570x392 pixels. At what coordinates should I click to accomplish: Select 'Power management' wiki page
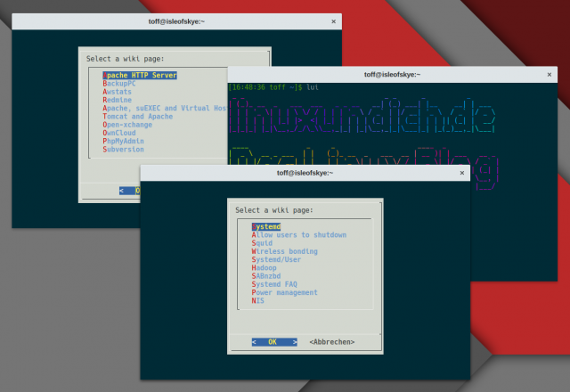[x=285, y=293]
